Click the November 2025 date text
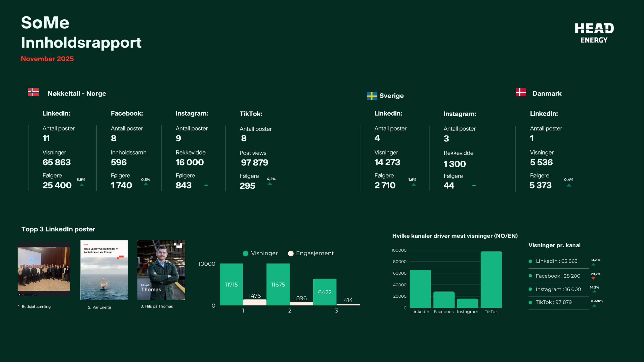The height and width of the screenshot is (362, 644). [x=47, y=59]
